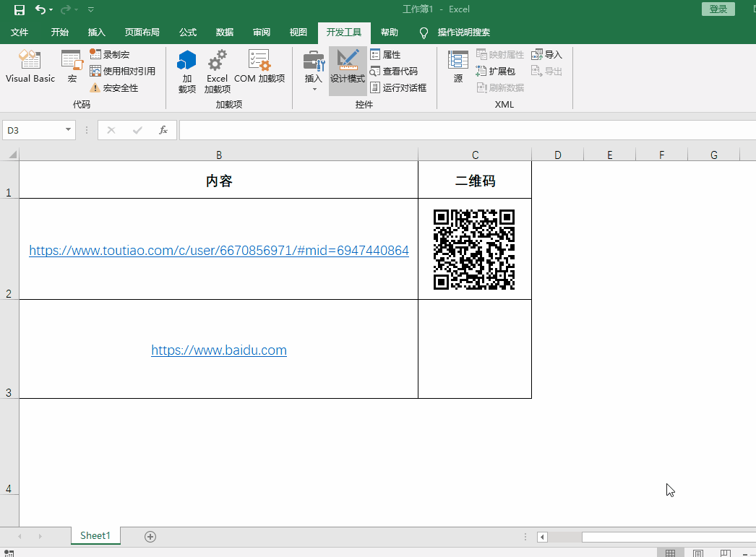Click the horizontal scrollbar left arrow
Viewport: 756px width, 557px height.
coord(542,537)
